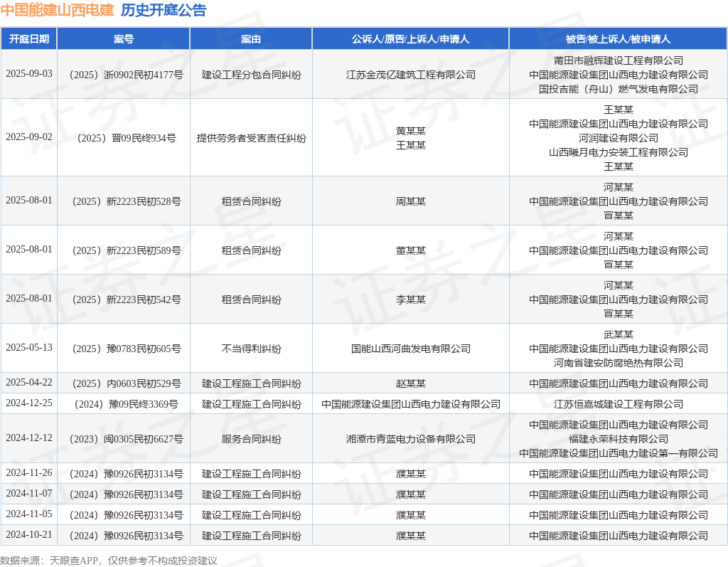Screen dimensions: 728x567
Task: Click the 开庭日期 column header
Action: 28,39
